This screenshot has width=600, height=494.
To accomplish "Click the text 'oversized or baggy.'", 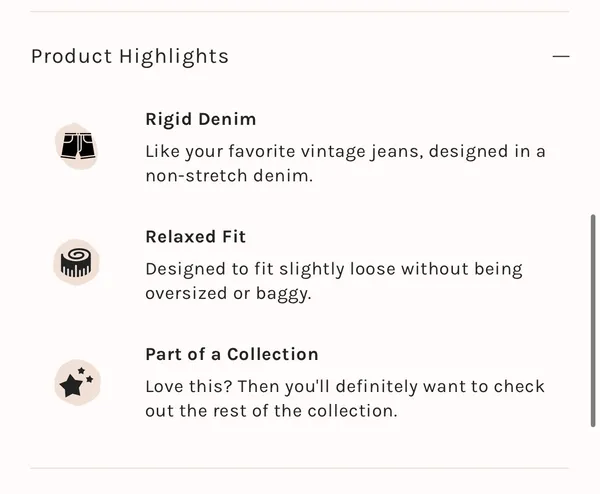I will tap(228, 294).
